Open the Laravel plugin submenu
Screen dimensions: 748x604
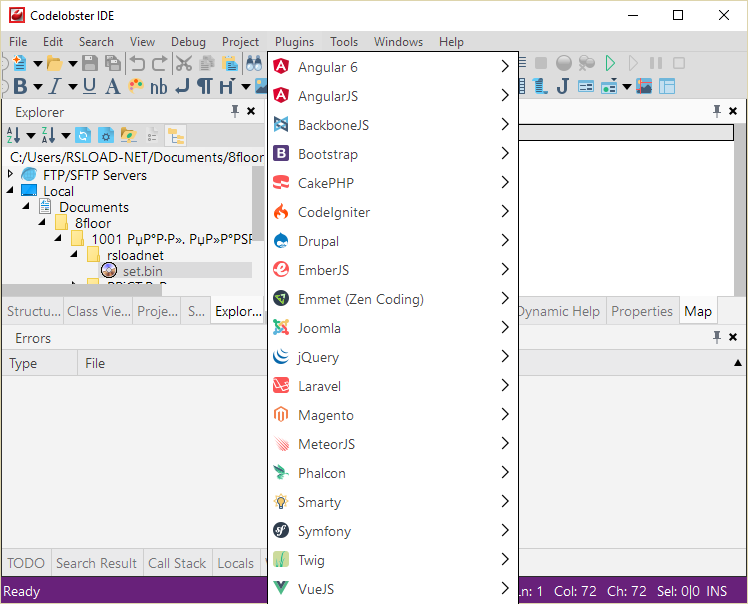(393, 385)
